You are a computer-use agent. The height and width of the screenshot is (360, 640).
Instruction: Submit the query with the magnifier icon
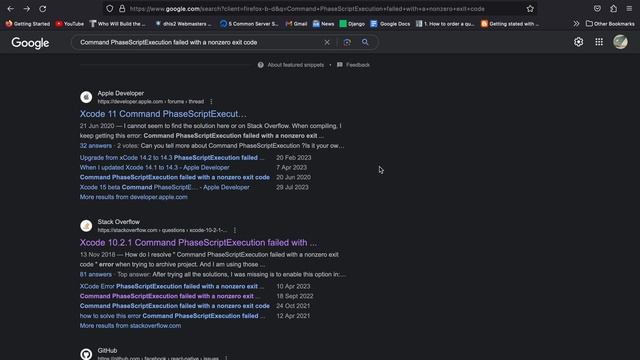pyautogui.click(x=365, y=42)
